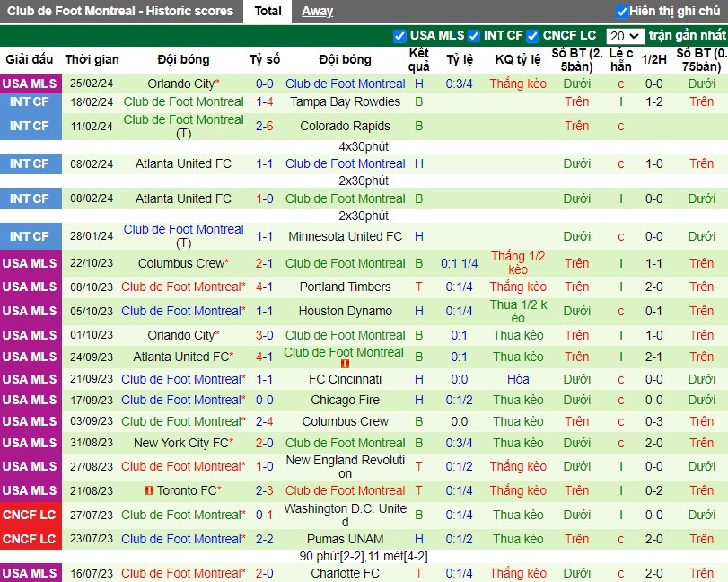Open Washington D.C. United team link
The height and width of the screenshot is (582, 728).
click(345, 515)
